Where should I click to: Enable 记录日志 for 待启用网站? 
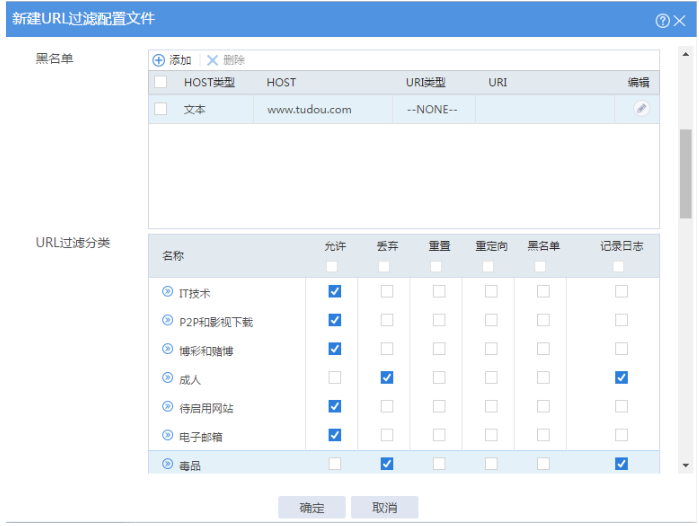(621, 406)
